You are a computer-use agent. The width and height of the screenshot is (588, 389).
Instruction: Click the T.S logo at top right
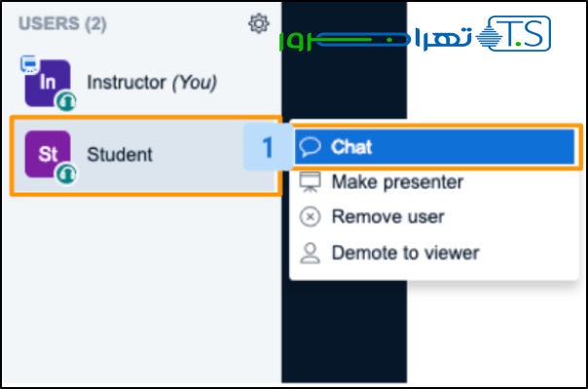516,35
